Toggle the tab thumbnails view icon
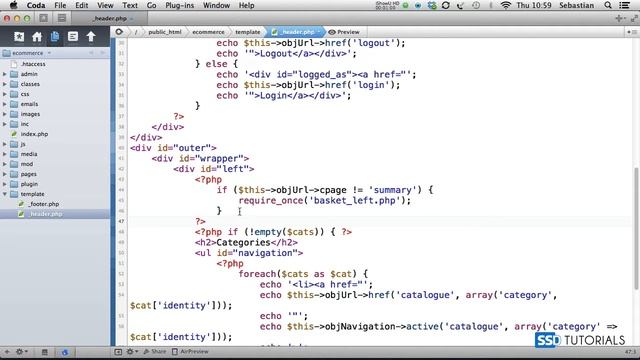The width and height of the screenshot is (640, 360). 62,18
